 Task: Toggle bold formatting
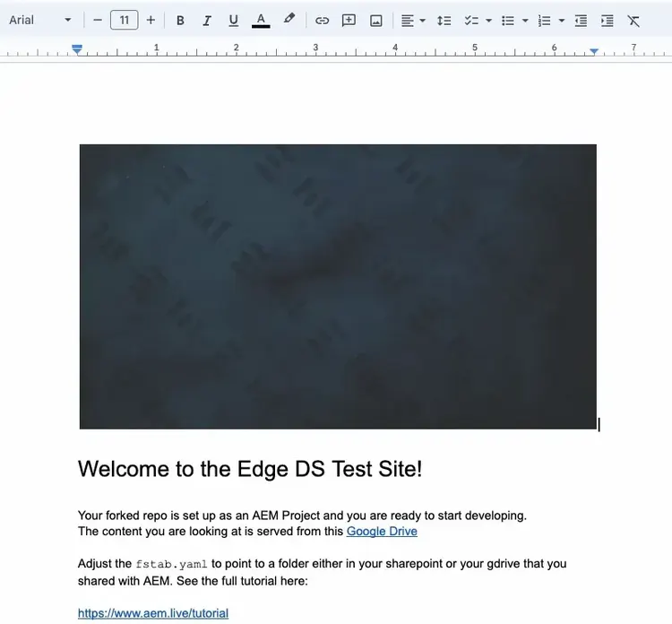pyautogui.click(x=180, y=20)
